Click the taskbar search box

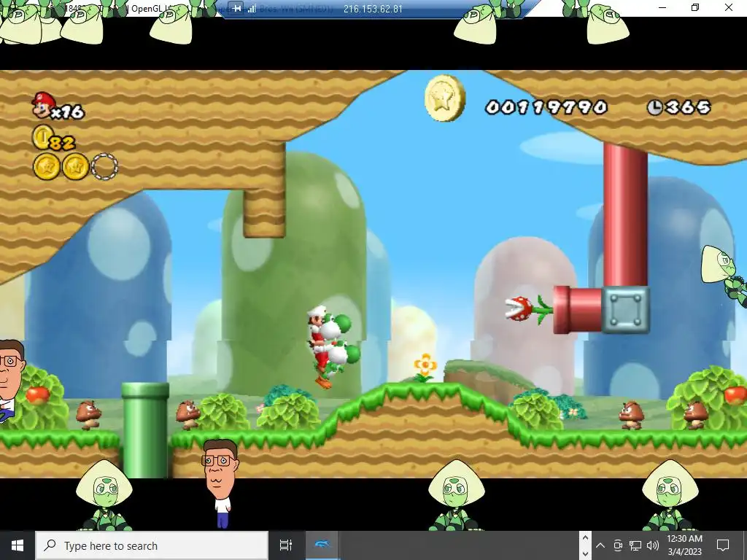pyautogui.click(x=152, y=545)
